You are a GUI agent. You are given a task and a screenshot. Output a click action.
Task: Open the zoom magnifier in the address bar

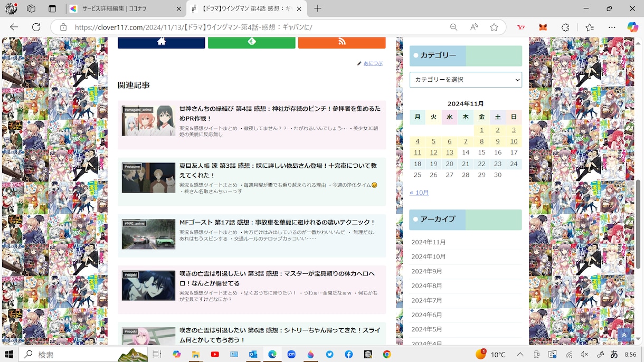click(453, 27)
